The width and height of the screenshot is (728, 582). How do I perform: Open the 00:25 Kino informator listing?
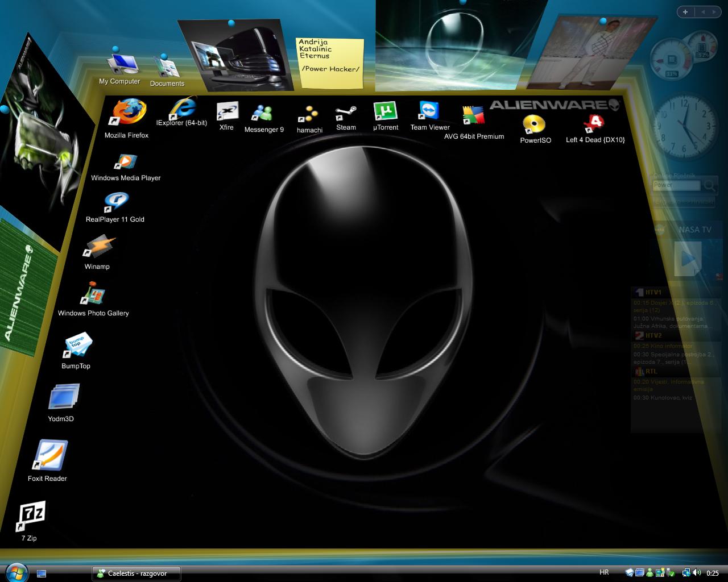(663, 346)
